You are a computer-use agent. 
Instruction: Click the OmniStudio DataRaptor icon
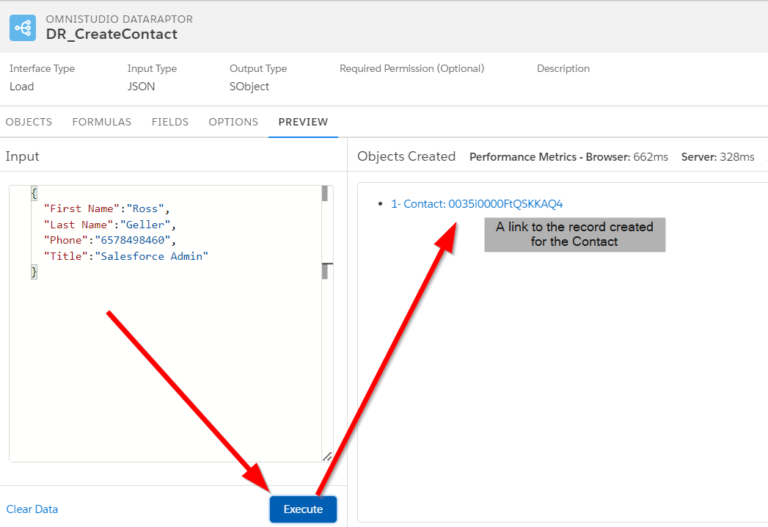23,28
